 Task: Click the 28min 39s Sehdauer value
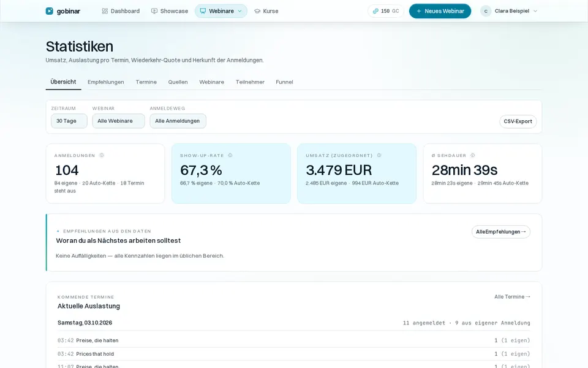point(464,170)
